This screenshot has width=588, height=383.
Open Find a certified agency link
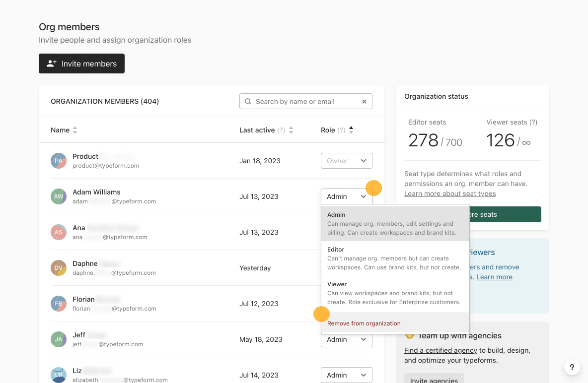tap(441, 350)
